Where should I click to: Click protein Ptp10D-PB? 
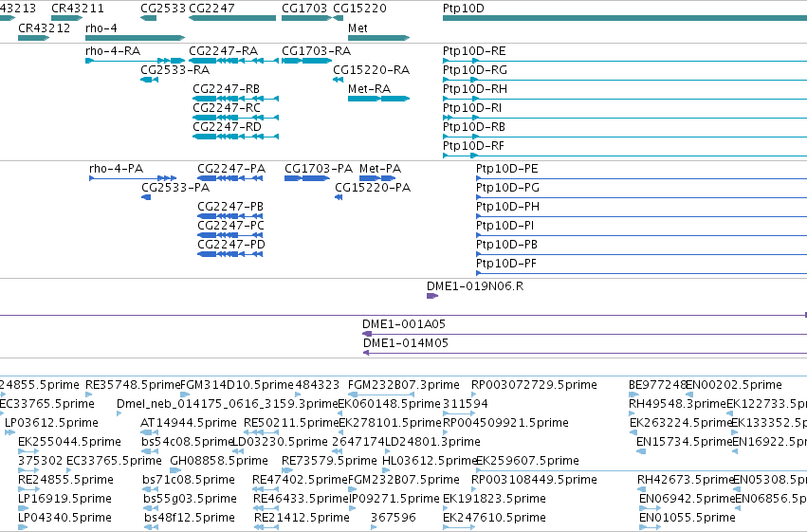pos(507,245)
